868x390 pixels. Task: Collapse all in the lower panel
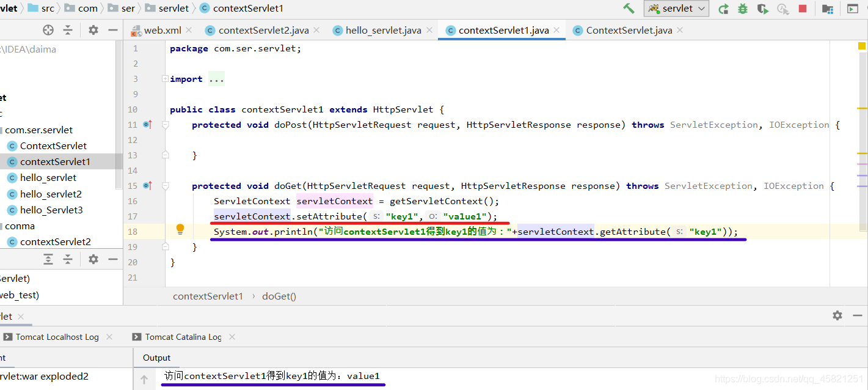68,259
